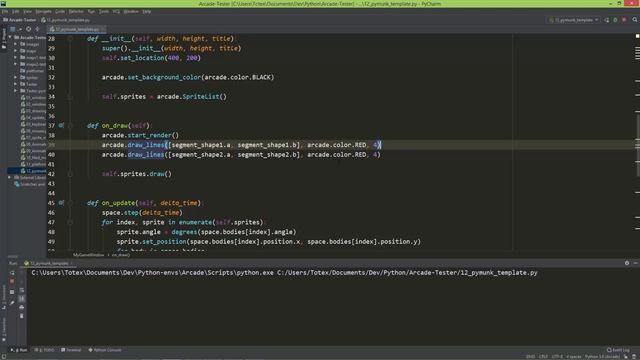Expand the Tester folder
Image resolution: width=640 pixels, height=360 pixels.
click(x=16, y=84)
